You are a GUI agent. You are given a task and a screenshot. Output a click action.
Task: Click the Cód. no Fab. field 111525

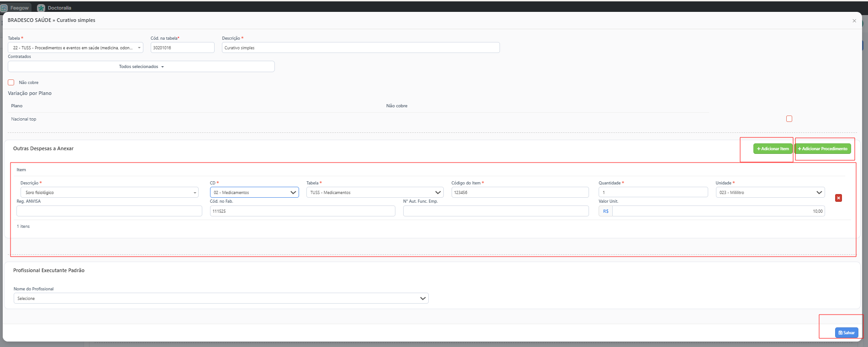click(x=303, y=211)
